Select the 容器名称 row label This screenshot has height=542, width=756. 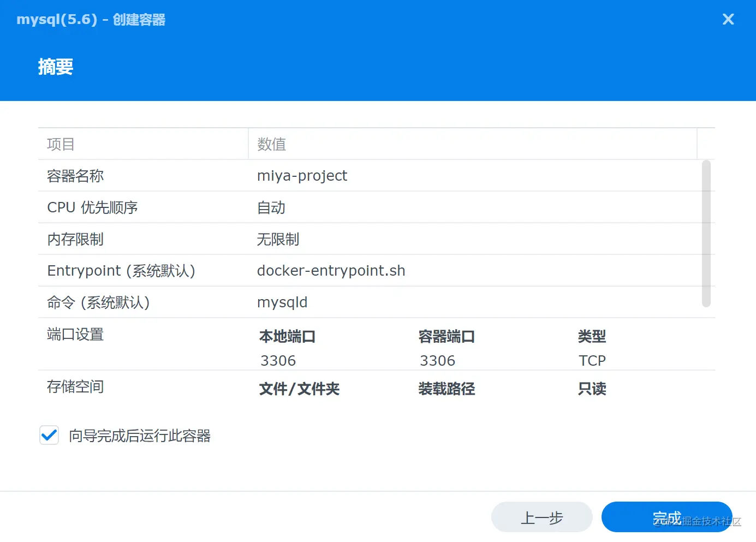[x=75, y=176]
